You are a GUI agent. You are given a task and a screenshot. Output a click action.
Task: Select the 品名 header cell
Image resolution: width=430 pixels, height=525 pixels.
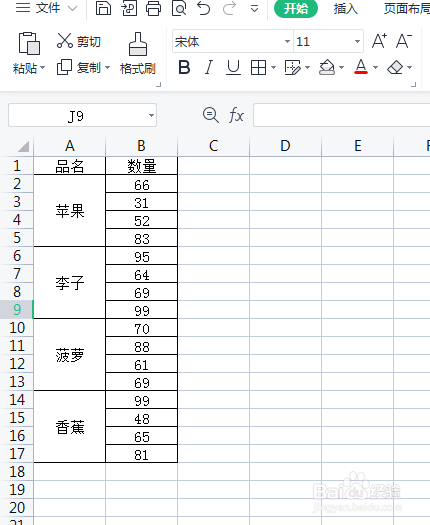point(70,166)
